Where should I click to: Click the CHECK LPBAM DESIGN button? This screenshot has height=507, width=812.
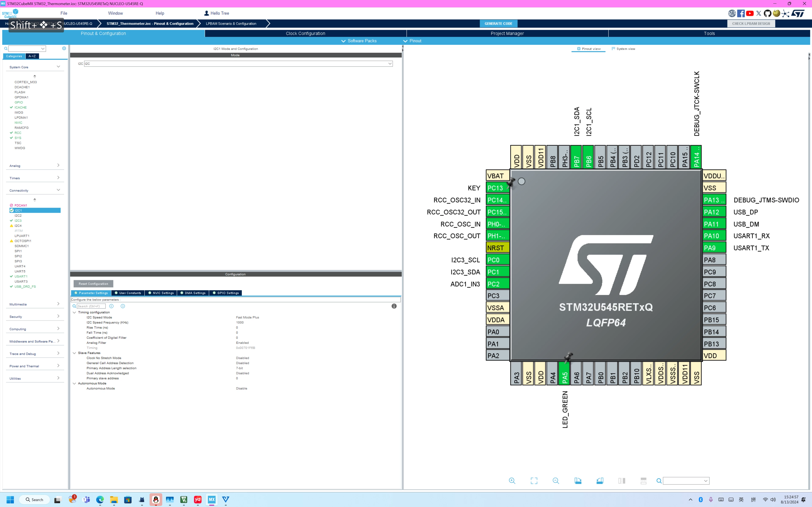pos(751,23)
